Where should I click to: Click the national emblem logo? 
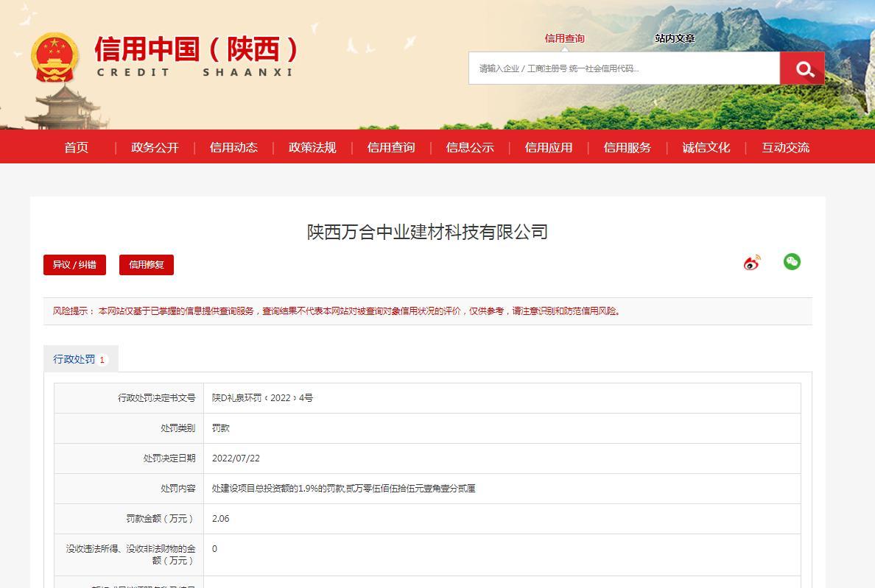(55, 57)
